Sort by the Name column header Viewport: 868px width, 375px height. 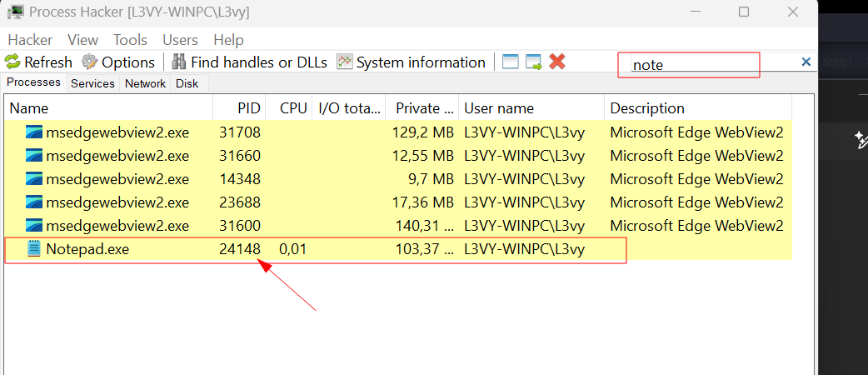(x=109, y=108)
